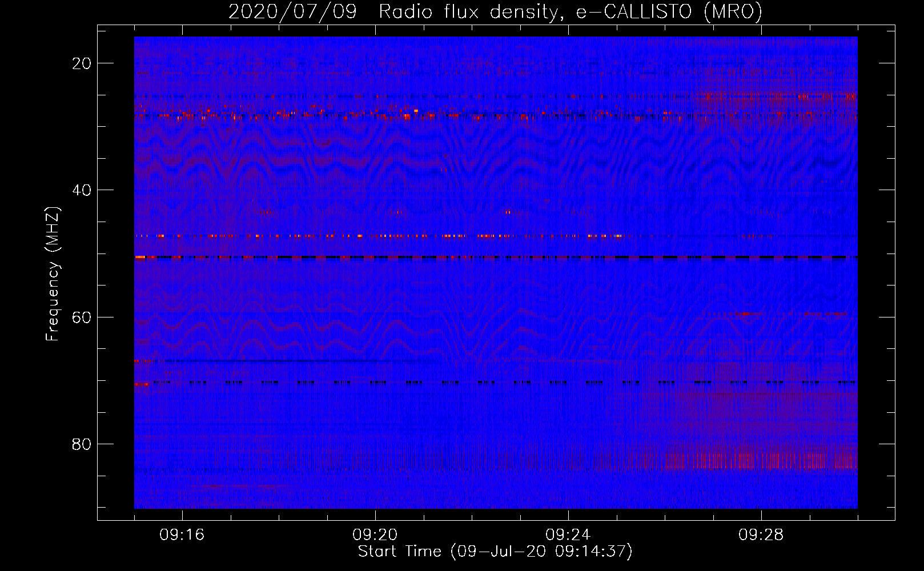Image resolution: width=924 pixels, height=571 pixels.
Task: Click the time tick label '09:20'
Action: click(x=375, y=535)
